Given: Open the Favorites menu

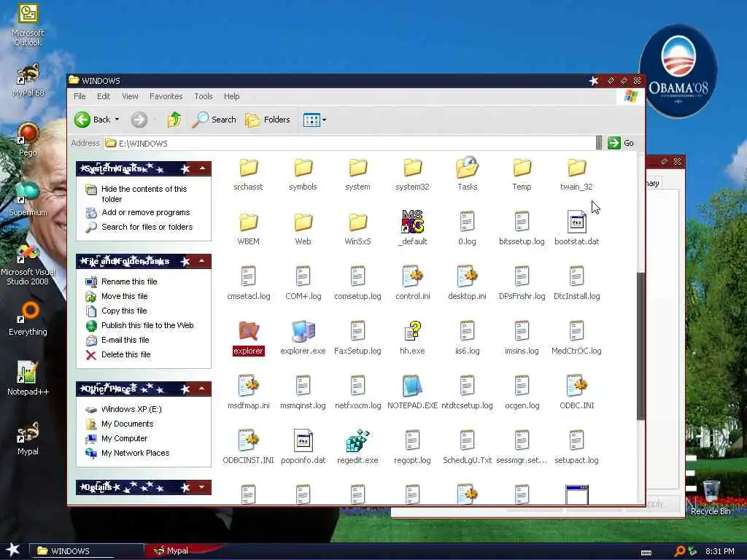Looking at the screenshot, I should click(x=166, y=96).
